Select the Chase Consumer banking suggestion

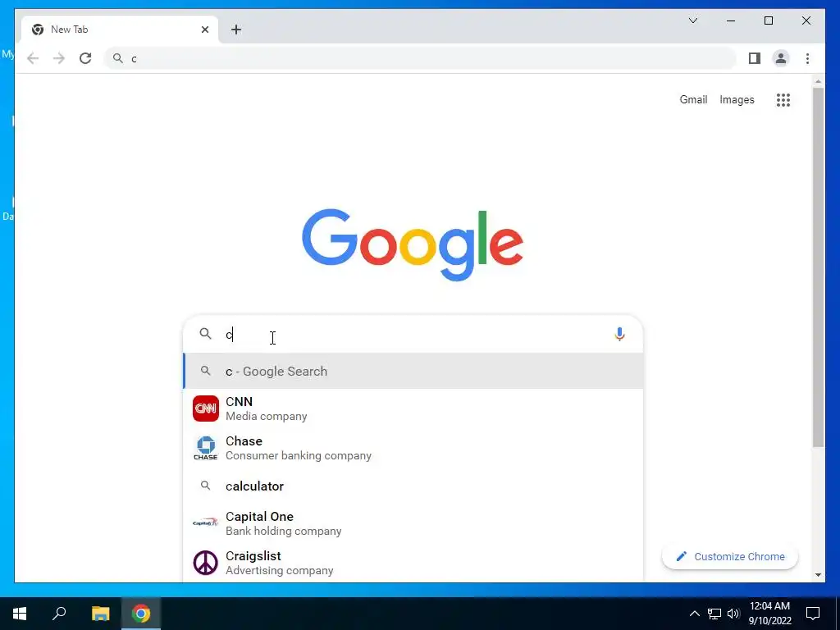click(x=413, y=448)
